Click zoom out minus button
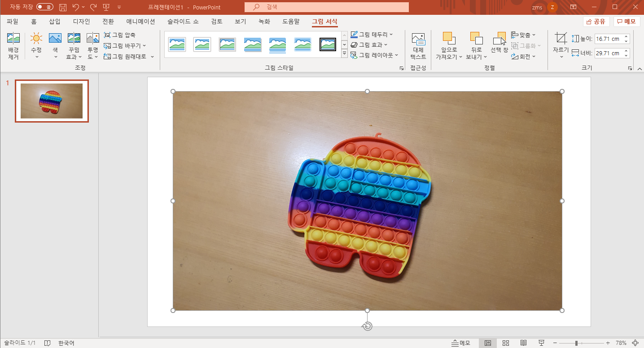644x348 pixels. (x=555, y=343)
